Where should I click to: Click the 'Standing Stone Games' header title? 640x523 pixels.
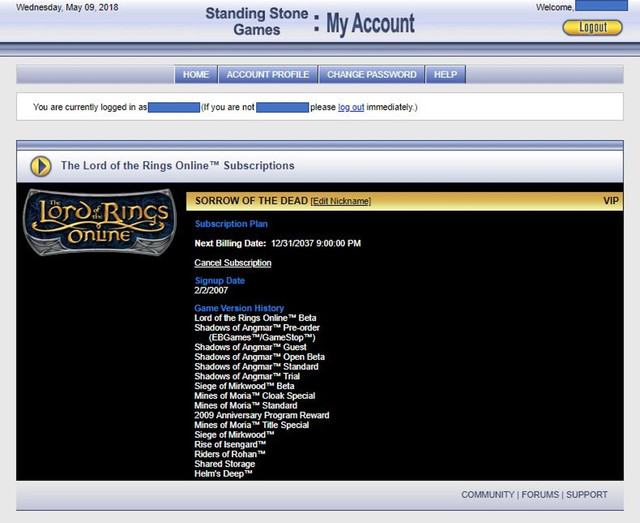(x=257, y=21)
